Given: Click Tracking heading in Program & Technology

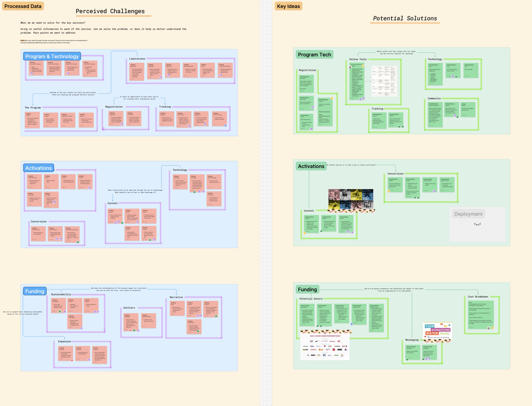Looking at the screenshot, I should (x=165, y=107).
